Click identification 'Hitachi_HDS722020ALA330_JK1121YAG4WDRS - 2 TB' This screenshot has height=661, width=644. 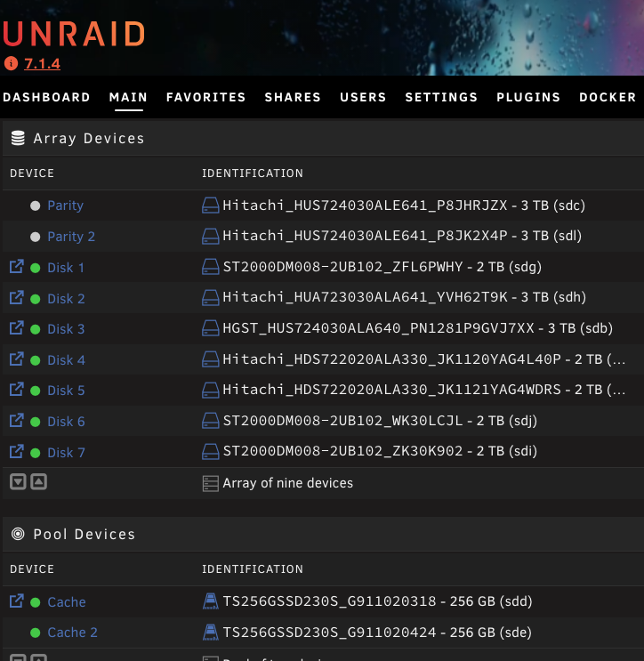point(423,390)
